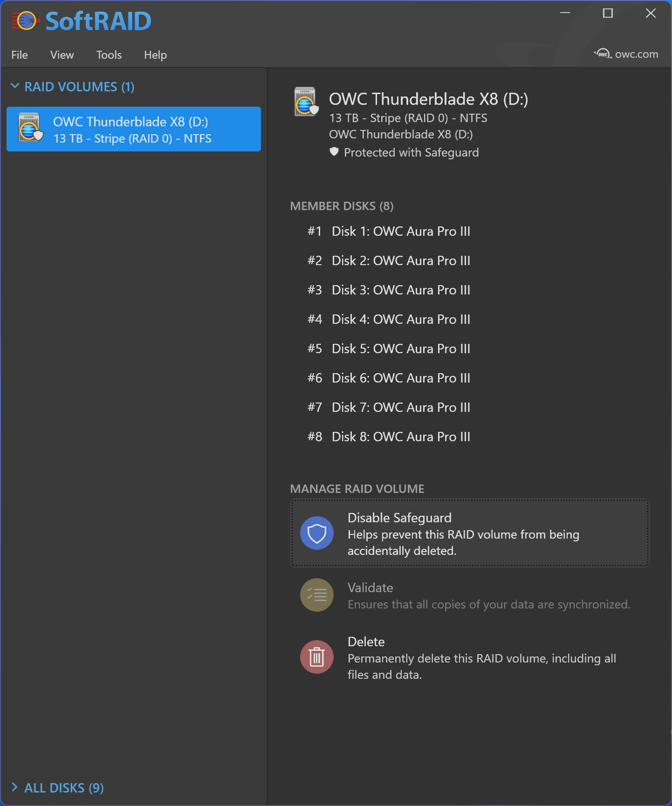The width and height of the screenshot is (672, 806).
Task: Open the Help menu
Action: pyautogui.click(x=155, y=55)
